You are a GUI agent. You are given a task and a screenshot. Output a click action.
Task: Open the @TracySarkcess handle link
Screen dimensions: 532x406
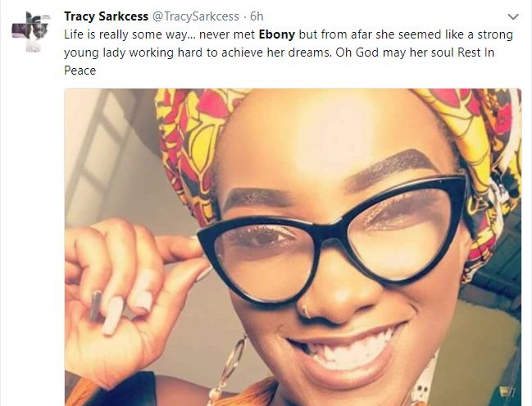(195, 16)
